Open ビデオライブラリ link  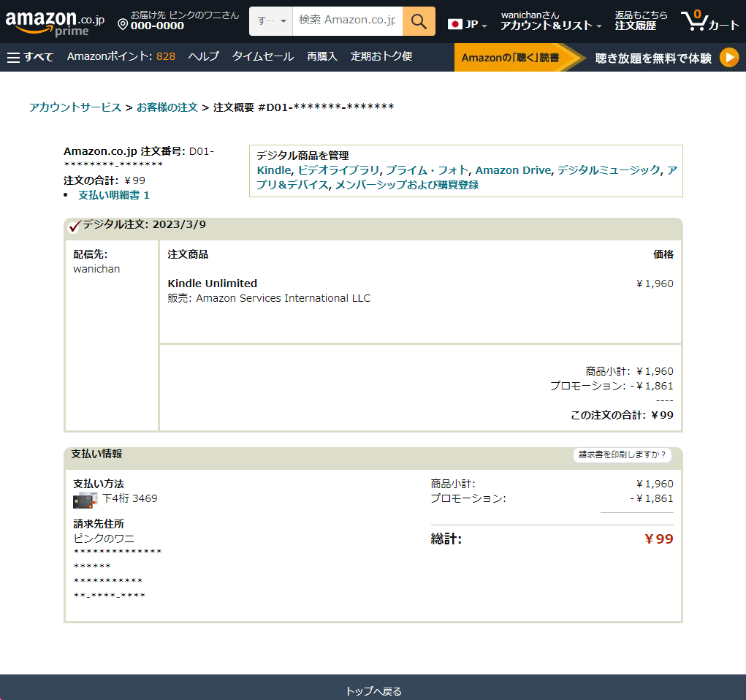(x=339, y=170)
